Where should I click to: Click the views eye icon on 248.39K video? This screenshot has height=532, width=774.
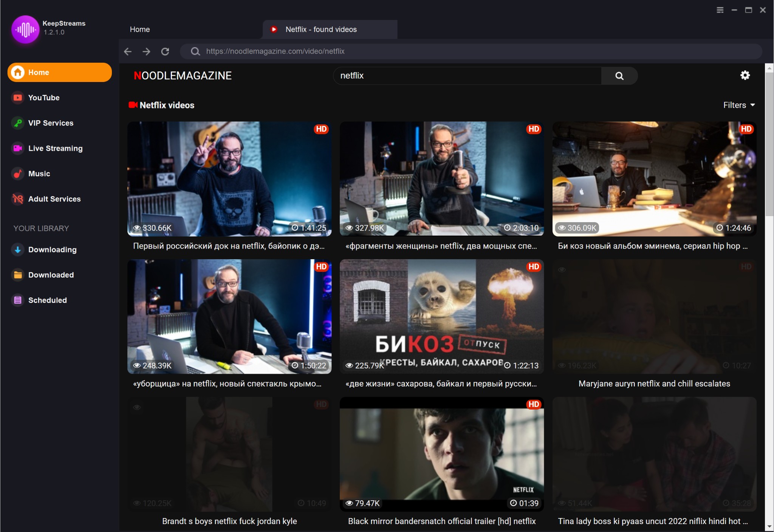click(137, 365)
